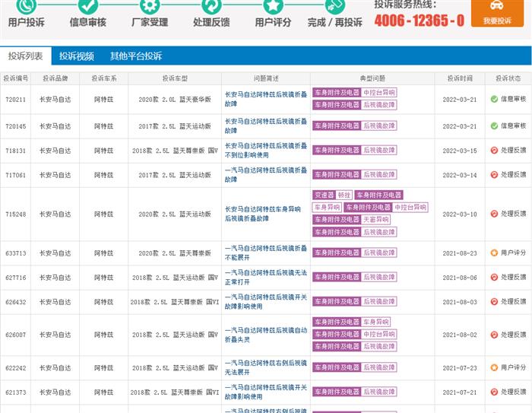Screen dimensions: 532x413
Task: Click red status icon for complaint 626432
Action: (494, 302)
